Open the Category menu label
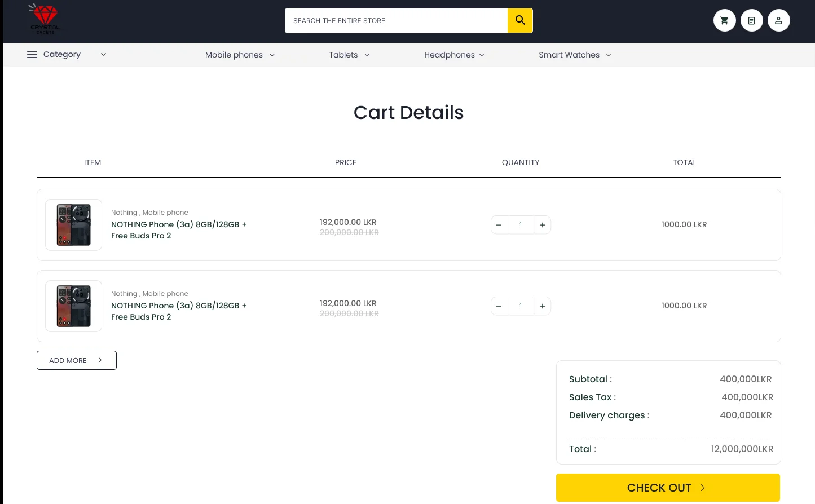This screenshot has width=815, height=504. (62, 55)
